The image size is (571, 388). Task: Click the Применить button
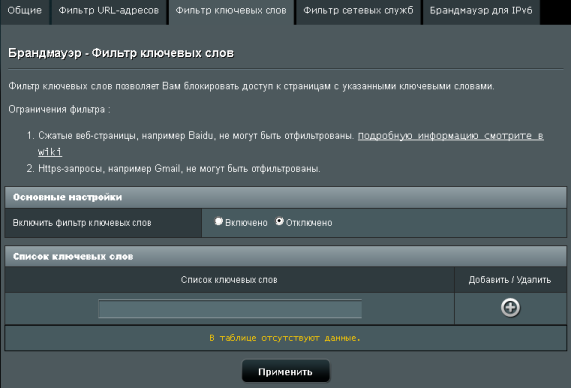click(x=286, y=372)
